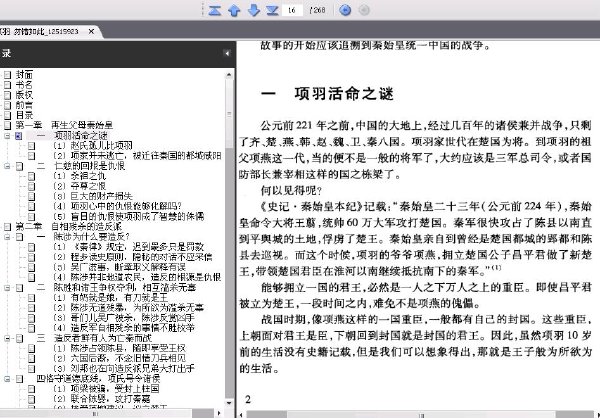Click the /268 total page count
Image resolution: width=600 pixels, height=418 pixels.
point(317,10)
